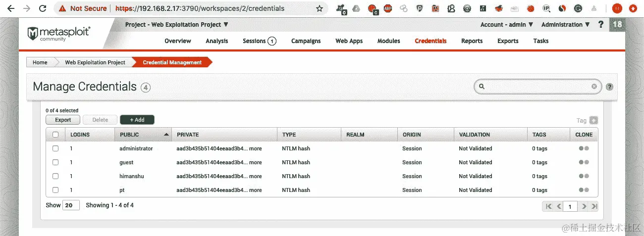The image size is (644, 236).
Task: Open the Reports tab
Action: point(472,41)
